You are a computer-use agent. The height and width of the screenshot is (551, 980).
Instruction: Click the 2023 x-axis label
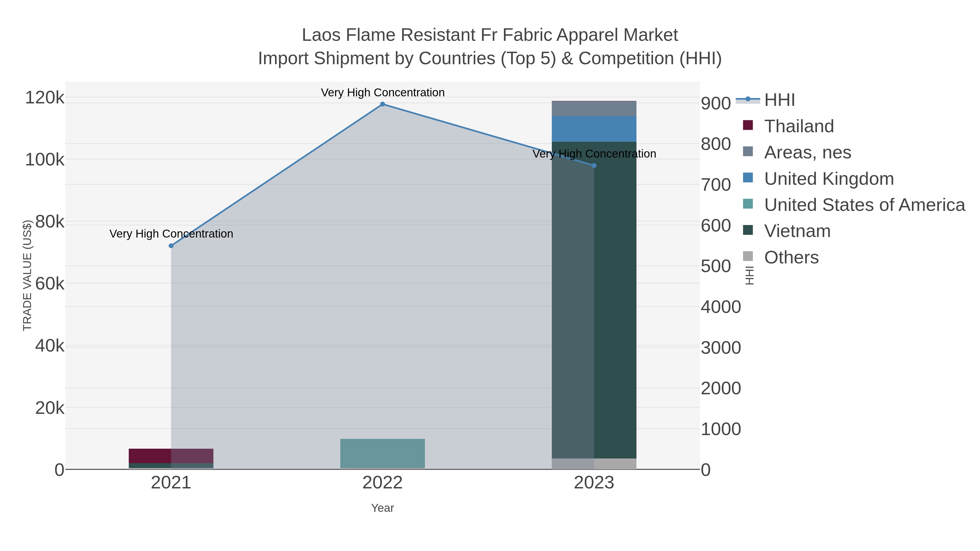pyautogui.click(x=594, y=483)
